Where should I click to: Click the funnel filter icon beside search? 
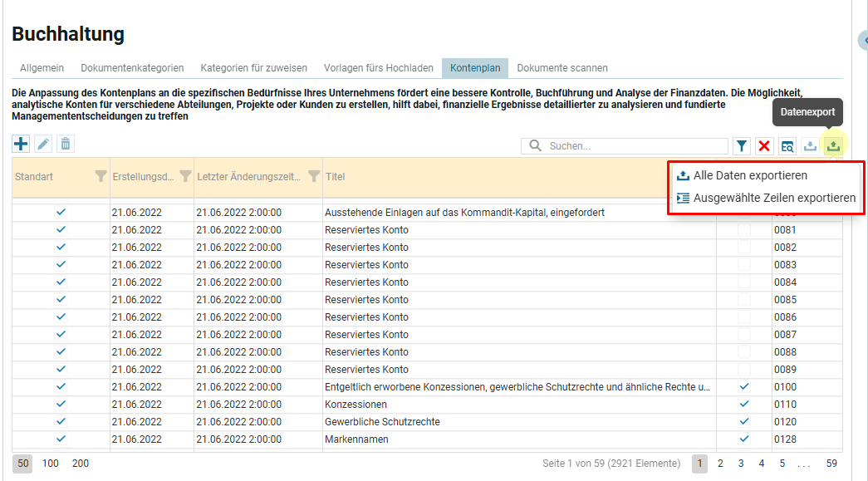[742, 146]
